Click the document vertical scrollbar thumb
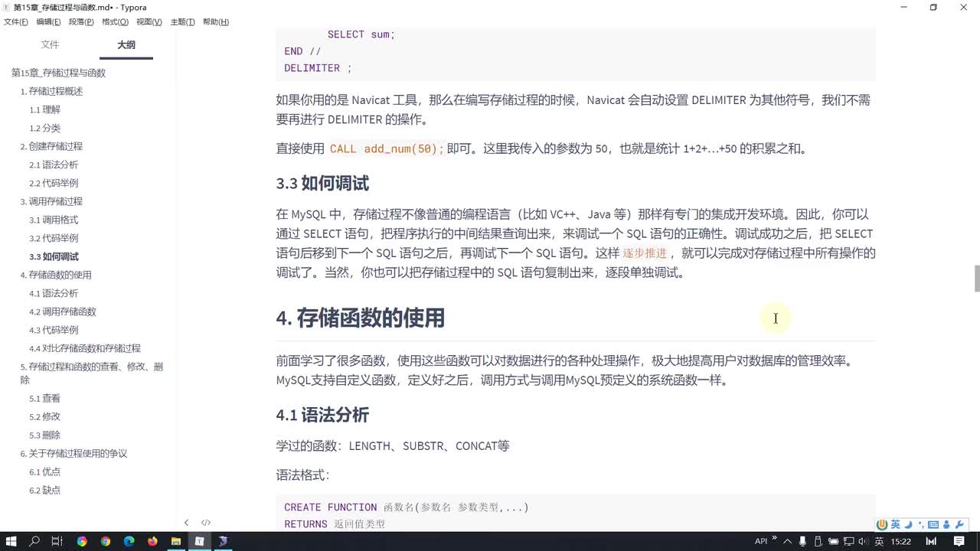Image resolution: width=980 pixels, height=551 pixels. point(976,279)
